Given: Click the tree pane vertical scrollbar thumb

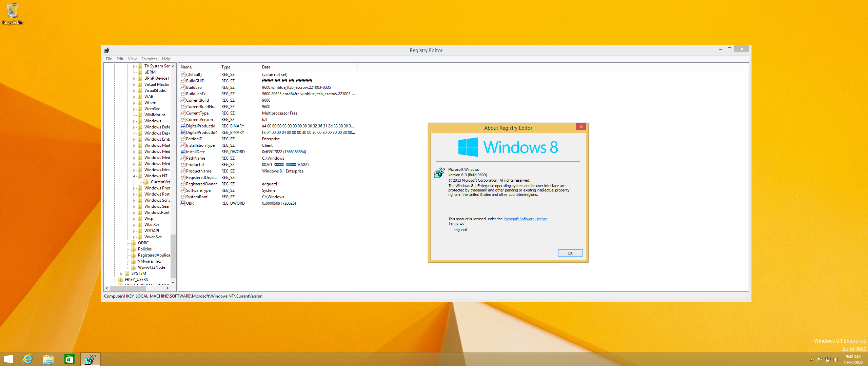Looking at the screenshot, I should pyautogui.click(x=173, y=256).
